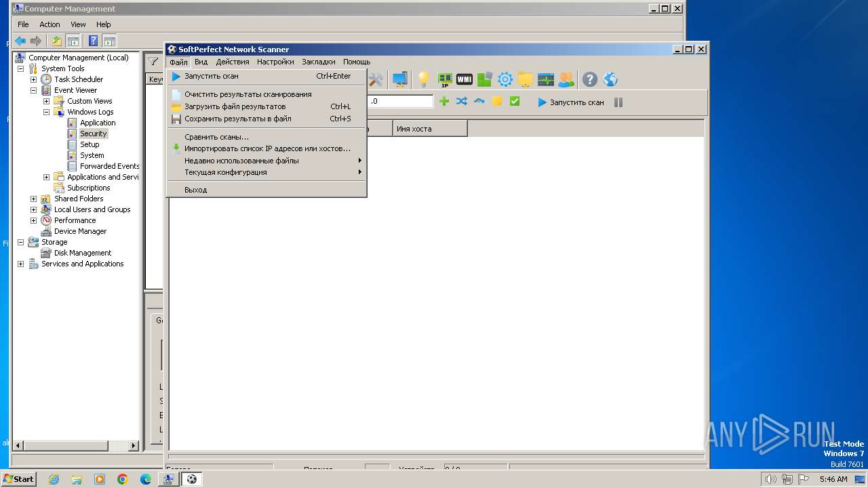This screenshot has height=488, width=868.
Task: Click the users group toolbar icon
Action: pyautogui.click(x=566, y=80)
